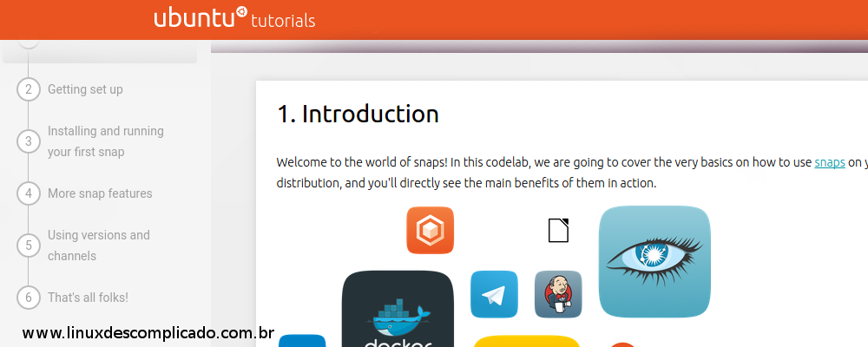The height and width of the screenshot is (347, 868).
Task: Follow the snaps hyperlink
Action: click(x=829, y=162)
